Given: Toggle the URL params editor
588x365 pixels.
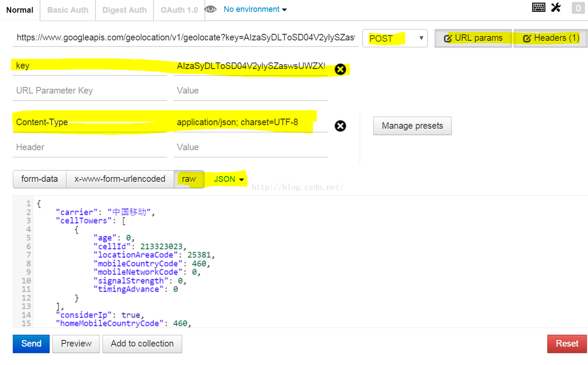Looking at the screenshot, I should [x=473, y=38].
